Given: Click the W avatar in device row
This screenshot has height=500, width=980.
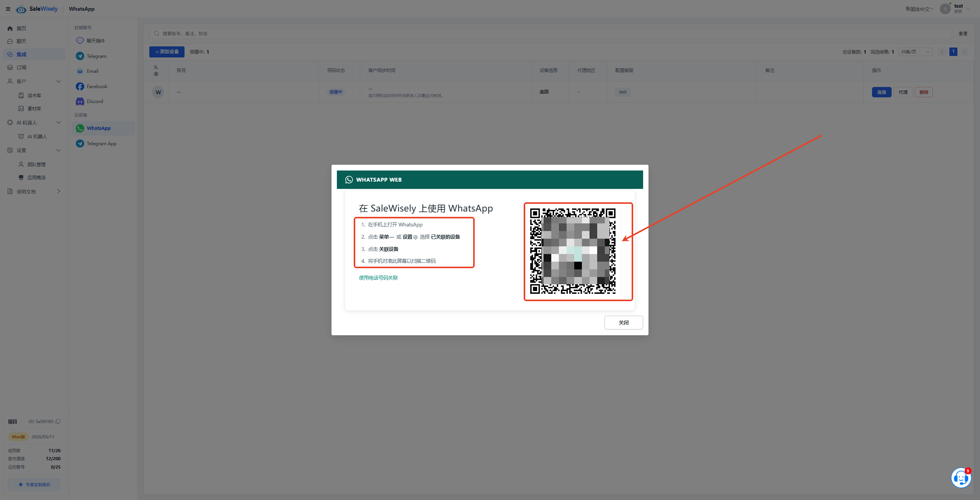Looking at the screenshot, I should [x=158, y=92].
